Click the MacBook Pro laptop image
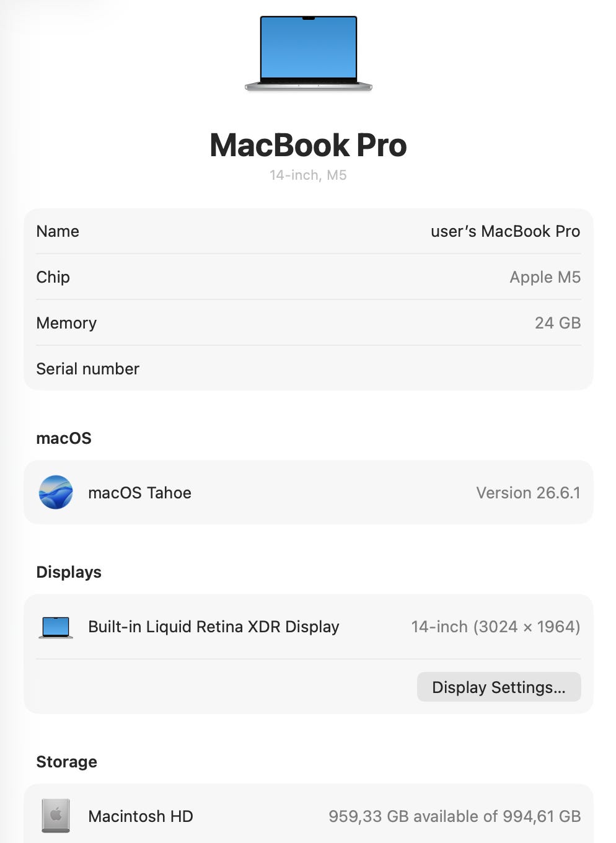Image resolution: width=616 pixels, height=843 pixels. pyautogui.click(x=309, y=54)
